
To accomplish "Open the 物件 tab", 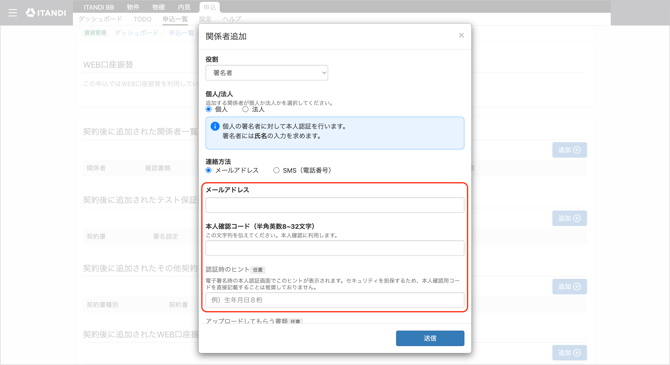I will click(x=133, y=7).
